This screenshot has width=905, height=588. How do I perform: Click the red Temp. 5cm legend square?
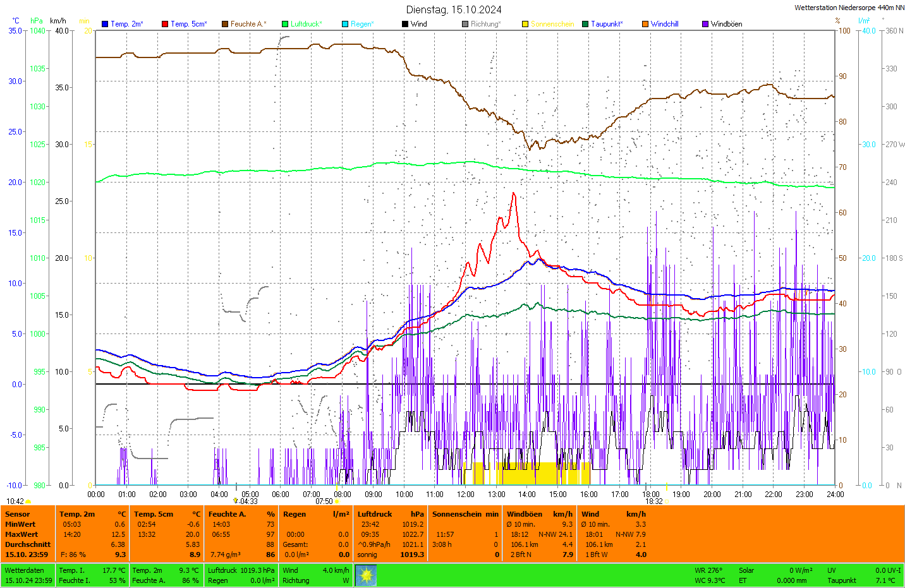click(165, 24)
